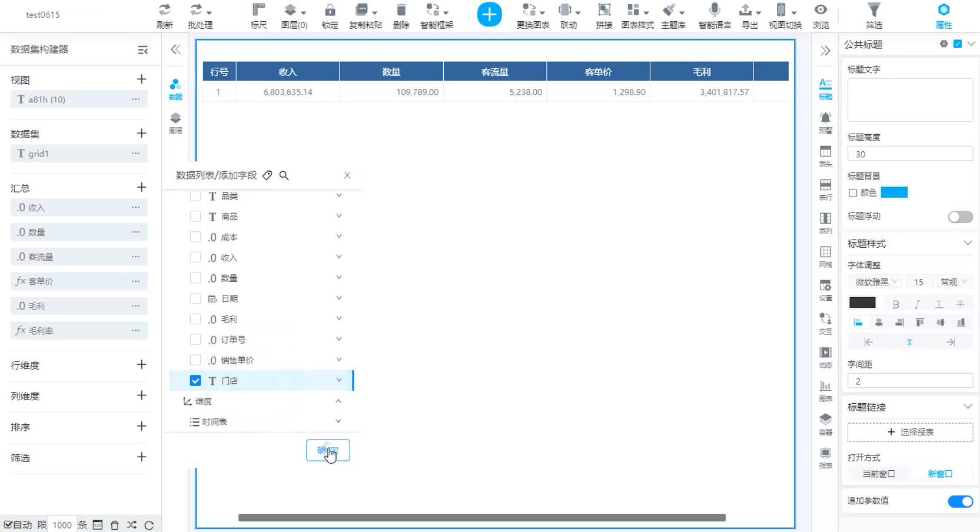Click the 浏览 preview eye icon
The height and width of the screenshot is (532, 980).
820,10
